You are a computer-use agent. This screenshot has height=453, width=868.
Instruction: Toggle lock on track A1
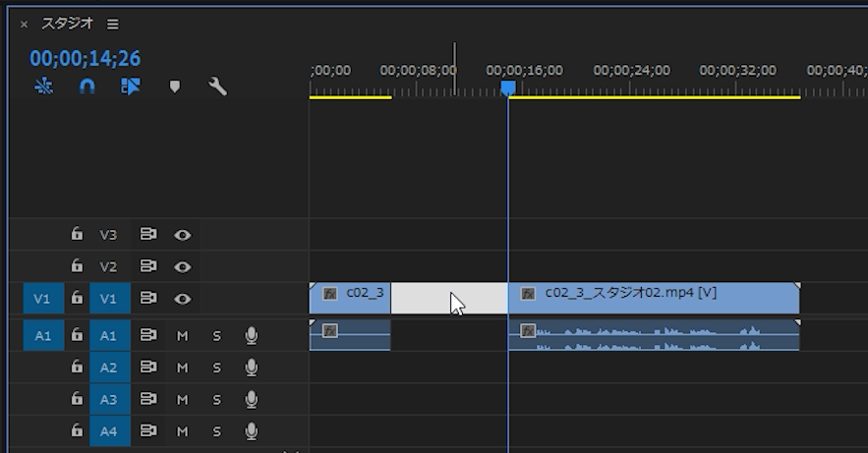(x=77, y=335)
